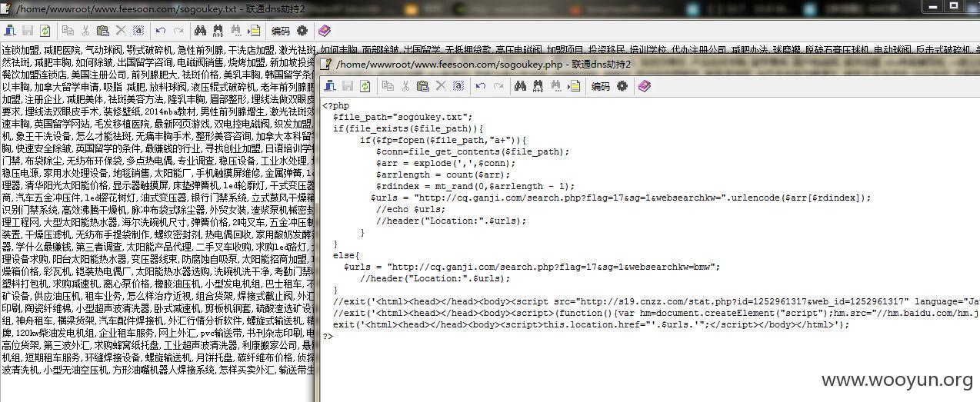
Task: Open the Preferences gear in the sogoukey.php editor
Action: coord(622,86)
